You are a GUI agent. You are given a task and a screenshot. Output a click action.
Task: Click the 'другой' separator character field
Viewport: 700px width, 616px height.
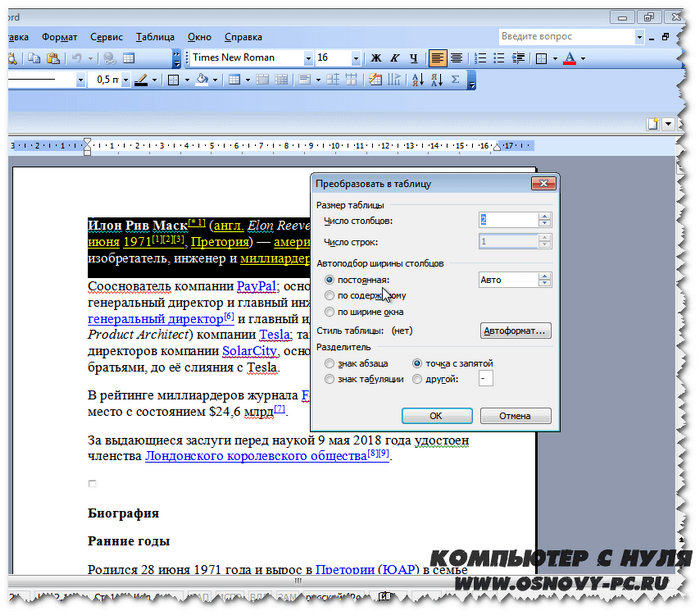pyautogui.click(x=485, y=379)
